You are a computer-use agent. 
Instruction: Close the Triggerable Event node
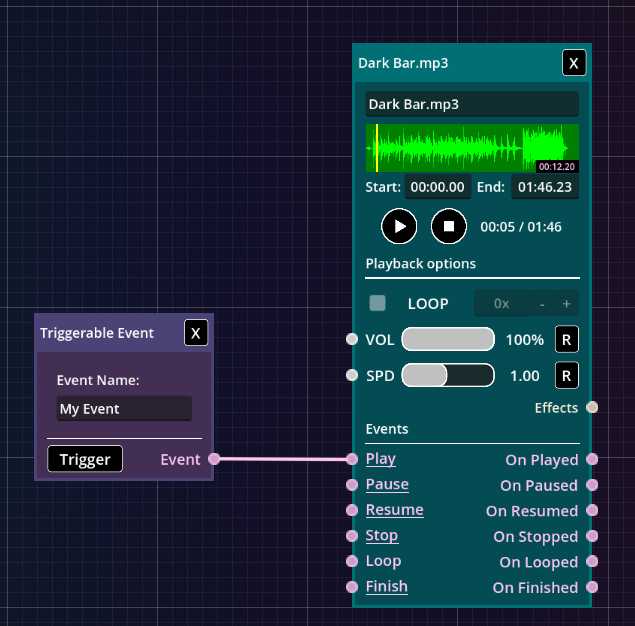tap(196, 333)
